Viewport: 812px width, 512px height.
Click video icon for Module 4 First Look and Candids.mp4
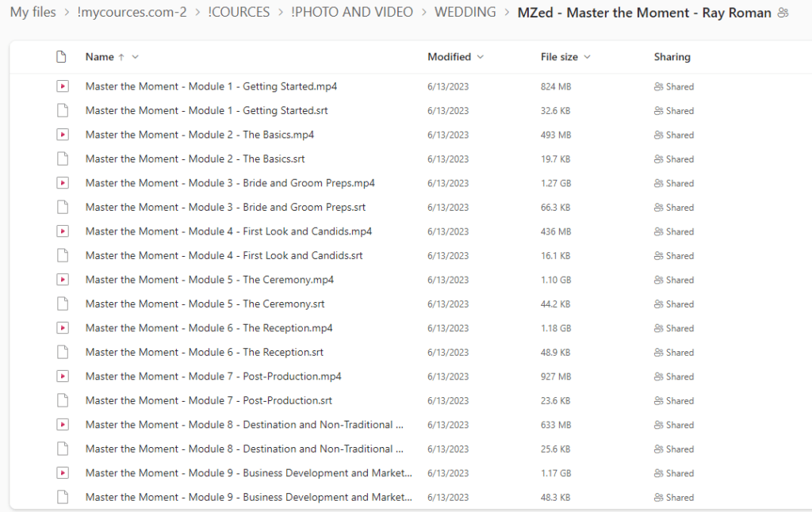(63, 231)
